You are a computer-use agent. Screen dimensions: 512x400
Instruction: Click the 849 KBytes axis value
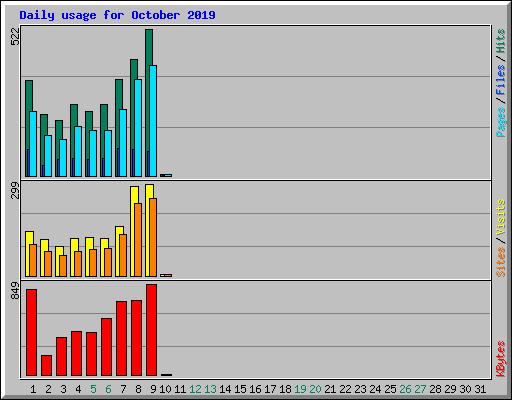coord(15,291)
